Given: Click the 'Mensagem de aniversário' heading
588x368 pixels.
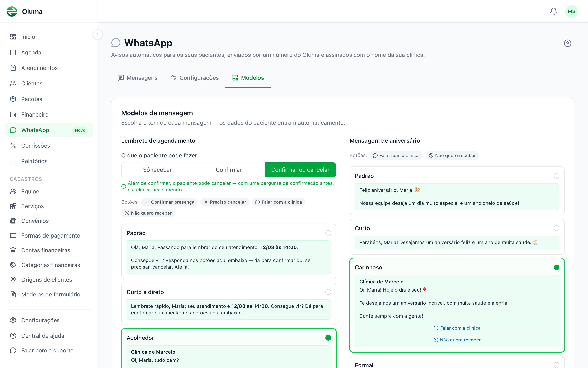Looking at the screenshot, I should (x=385, y=141).
